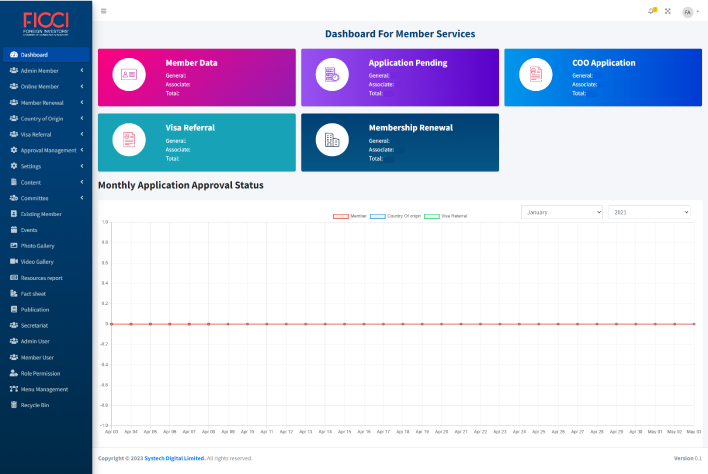Open the Photo Gallery menu item
The height and width of the screenshot is (474, 708).
37,245
